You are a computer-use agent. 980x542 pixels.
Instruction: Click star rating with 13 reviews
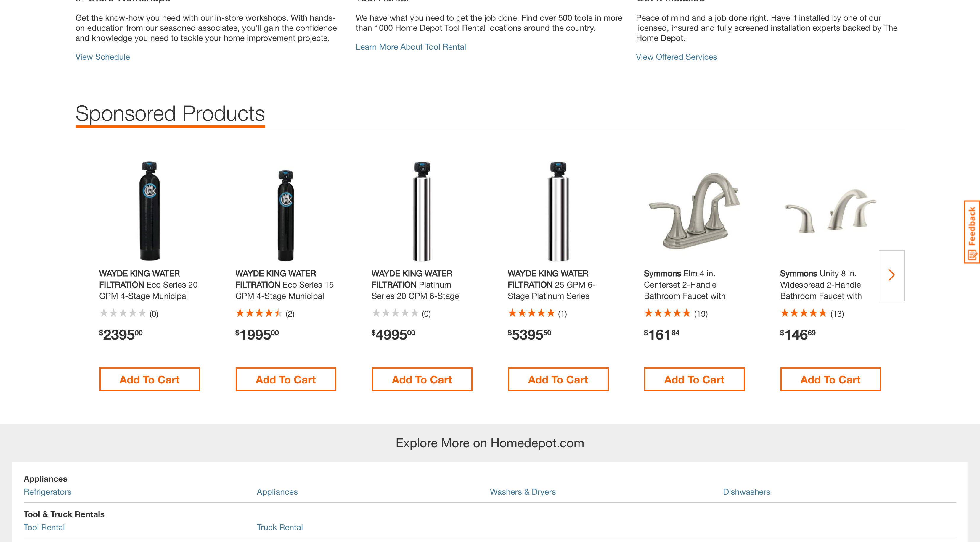coord(803,313)
